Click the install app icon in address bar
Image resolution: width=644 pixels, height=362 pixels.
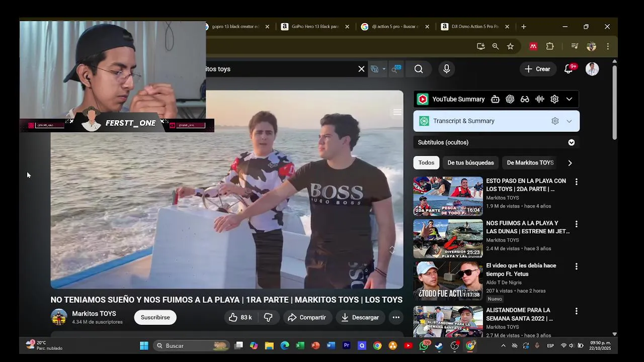480,46
